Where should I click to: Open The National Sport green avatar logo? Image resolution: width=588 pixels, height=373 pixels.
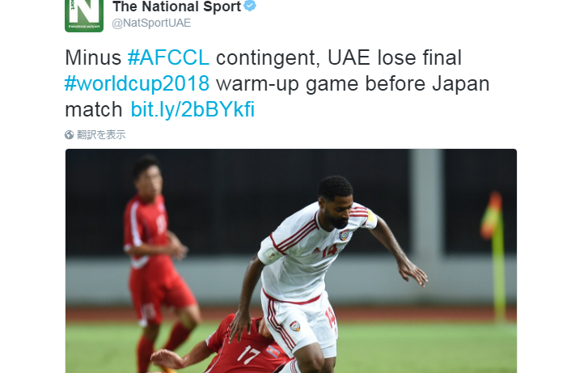(84, 16)
